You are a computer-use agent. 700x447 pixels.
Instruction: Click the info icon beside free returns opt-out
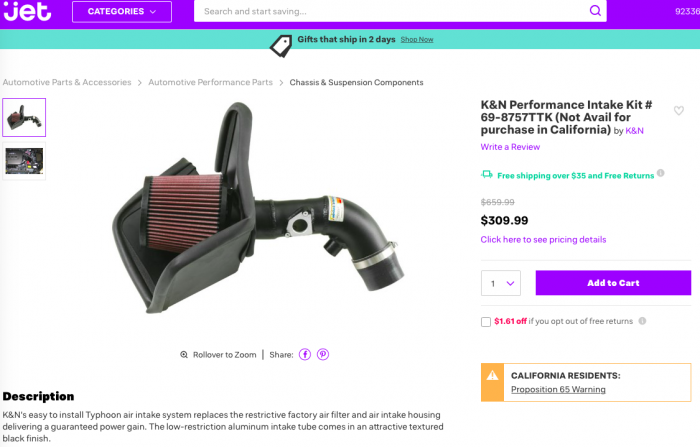pyautogui.click(x=642, y=321)
